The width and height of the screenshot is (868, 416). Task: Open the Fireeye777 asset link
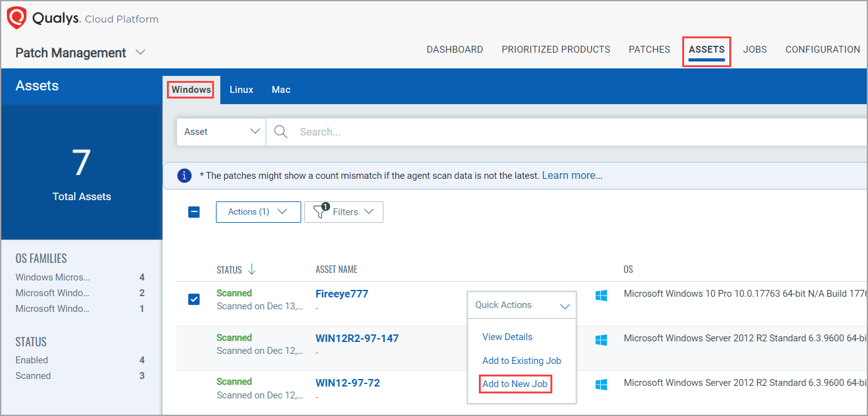pos(342,294)
